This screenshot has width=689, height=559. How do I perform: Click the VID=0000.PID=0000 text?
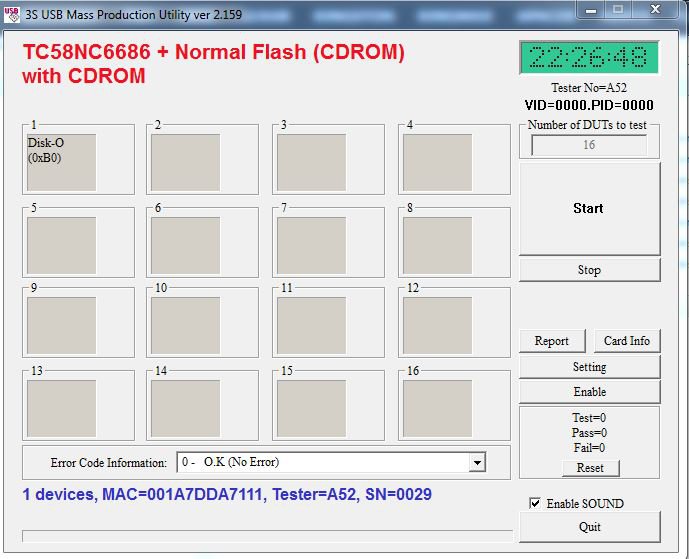[589, 105]
